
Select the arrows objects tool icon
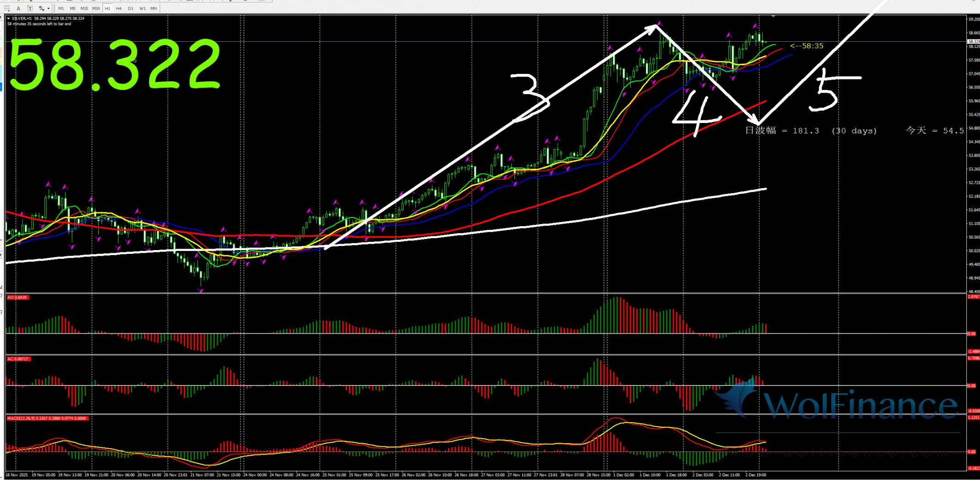41,8
